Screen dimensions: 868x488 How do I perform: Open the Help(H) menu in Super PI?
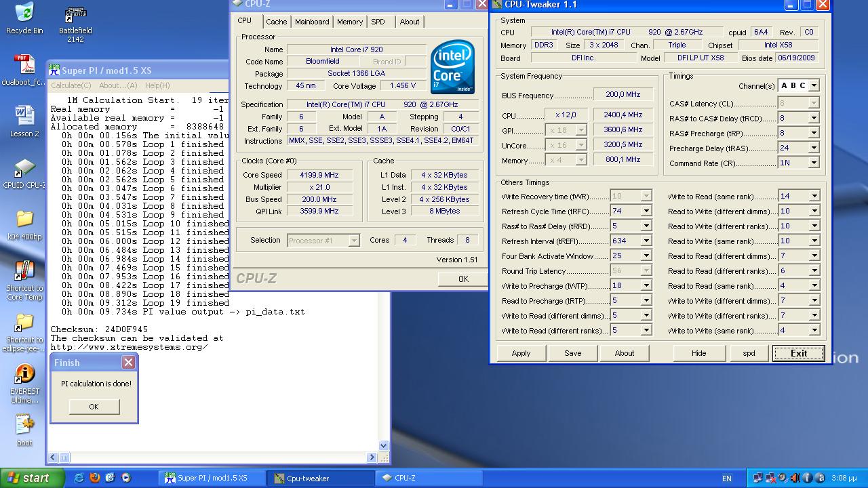click(x=157, y=85)
